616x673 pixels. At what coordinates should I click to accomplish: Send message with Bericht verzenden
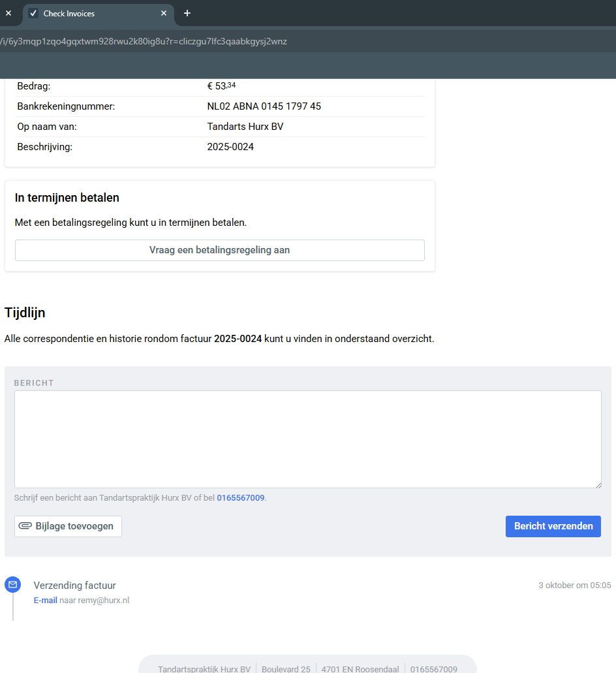coord(553,526)
